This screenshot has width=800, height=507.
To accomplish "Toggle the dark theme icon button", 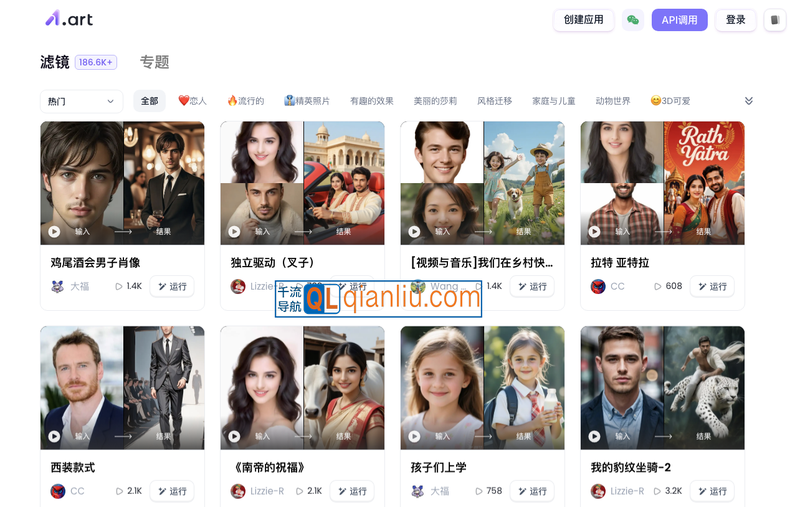I will [x=774, y=20].
